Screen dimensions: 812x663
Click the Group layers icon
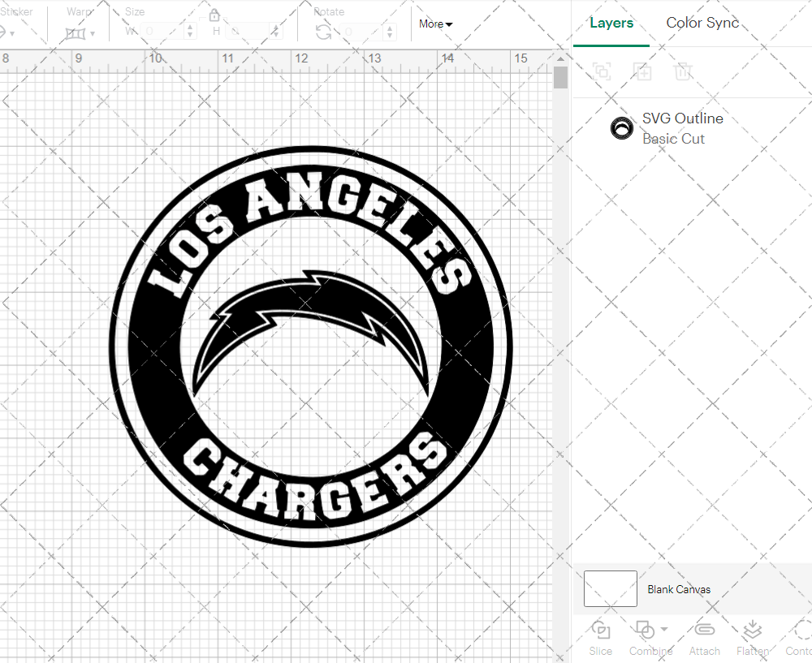pyautogui.click(x=602, y=71)
